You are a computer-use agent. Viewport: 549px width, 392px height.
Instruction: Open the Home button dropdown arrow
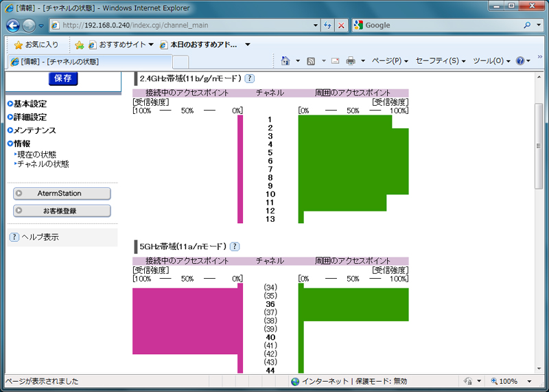(x=298, y=61)
